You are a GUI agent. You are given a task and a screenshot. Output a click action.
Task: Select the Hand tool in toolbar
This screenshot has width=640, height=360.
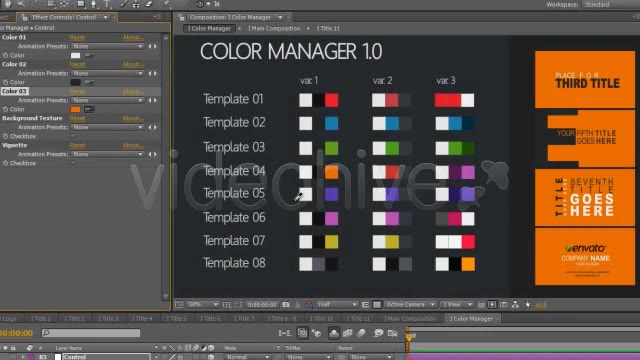coord(7,4)
